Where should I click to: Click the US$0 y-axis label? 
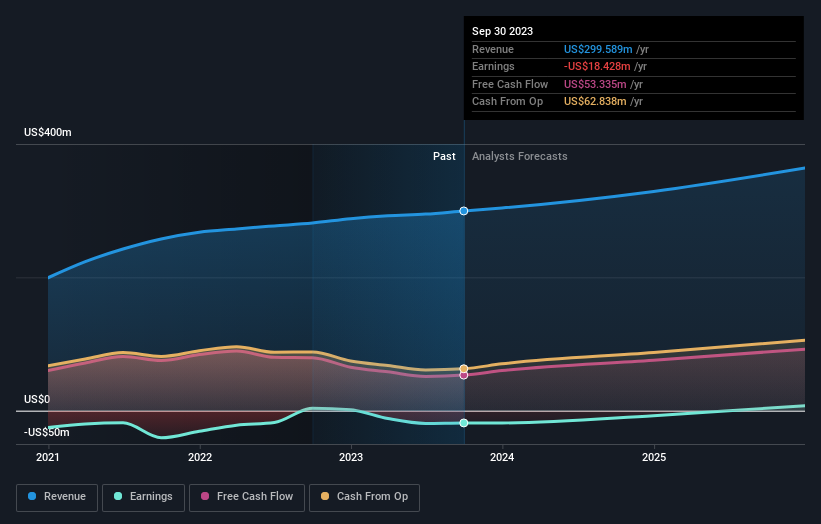37,399
